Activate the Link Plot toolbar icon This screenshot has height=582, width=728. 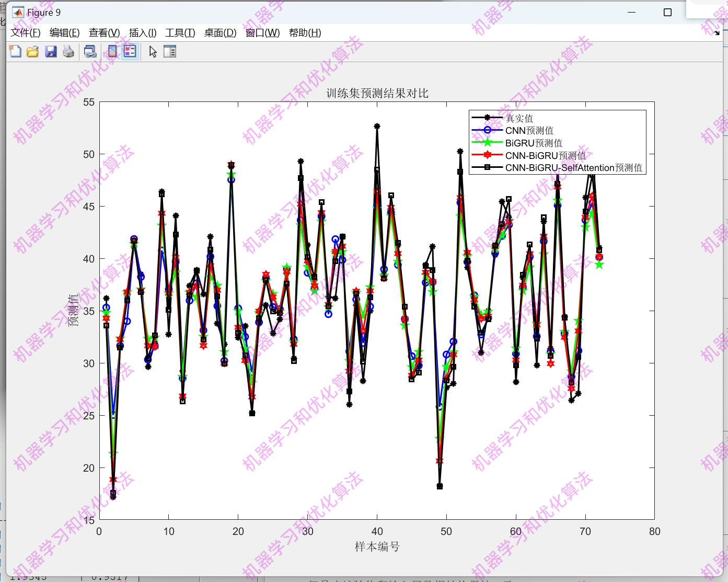point(90,51)
